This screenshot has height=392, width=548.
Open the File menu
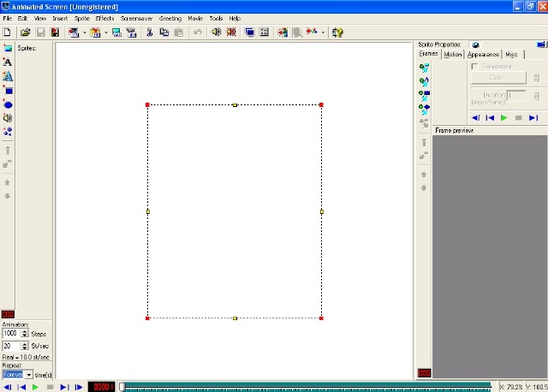point(8,19)
